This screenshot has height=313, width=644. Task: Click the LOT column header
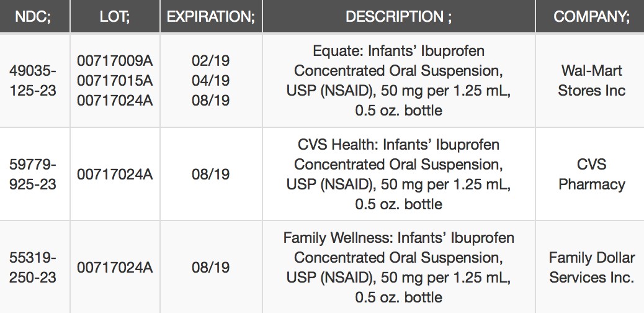[x=115, y=16]
